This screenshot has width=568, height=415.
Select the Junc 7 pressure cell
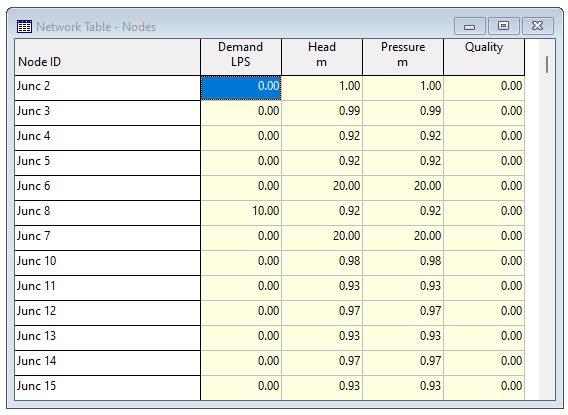coord(403,238)
